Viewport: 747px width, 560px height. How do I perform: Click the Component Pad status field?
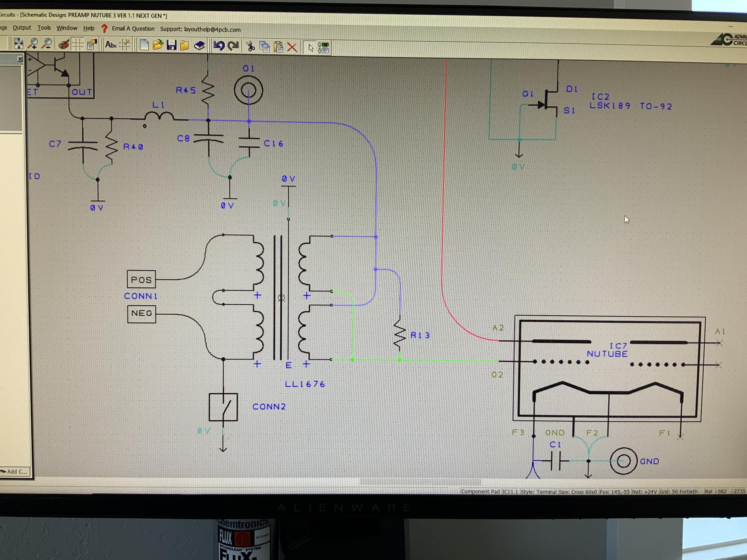tap(480, 492)
